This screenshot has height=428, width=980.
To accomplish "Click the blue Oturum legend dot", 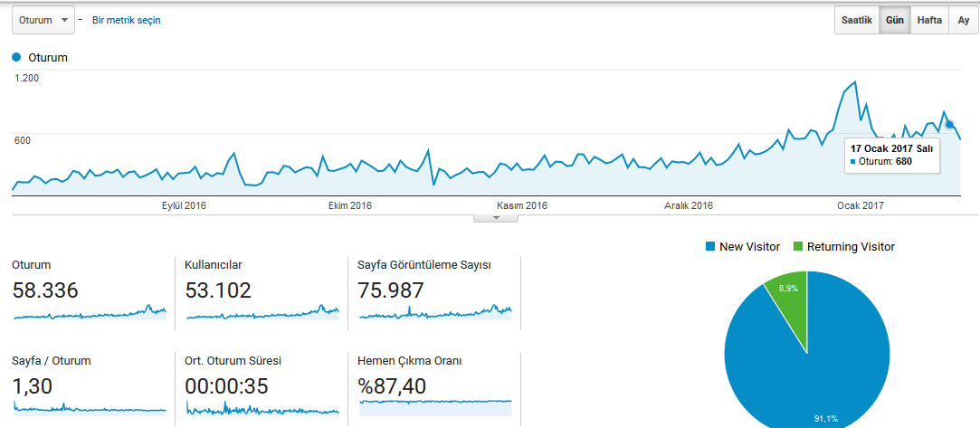I will (x=17, y=58).
